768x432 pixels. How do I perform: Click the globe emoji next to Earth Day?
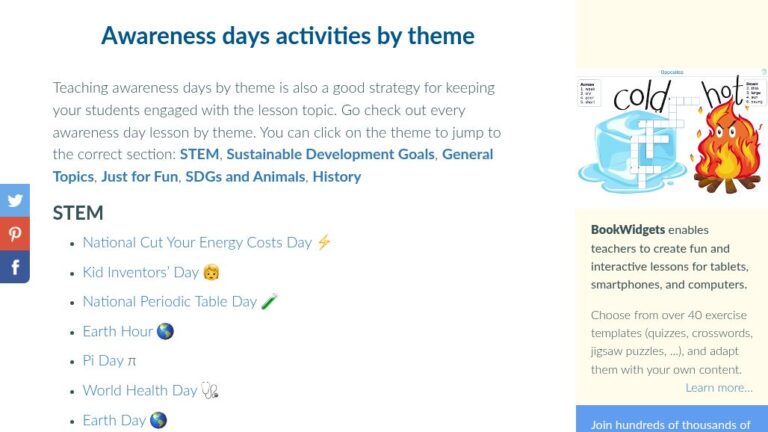tap(158, 420)
